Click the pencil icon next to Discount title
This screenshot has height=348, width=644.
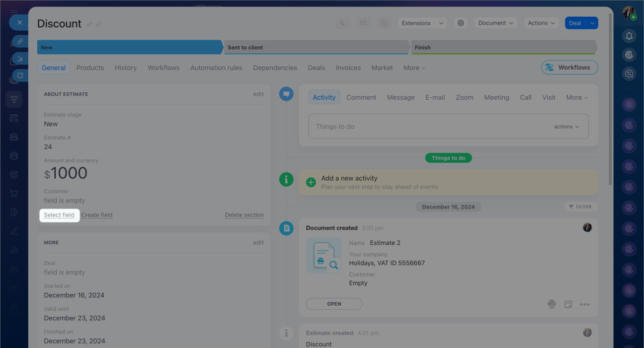coord(90,24)
